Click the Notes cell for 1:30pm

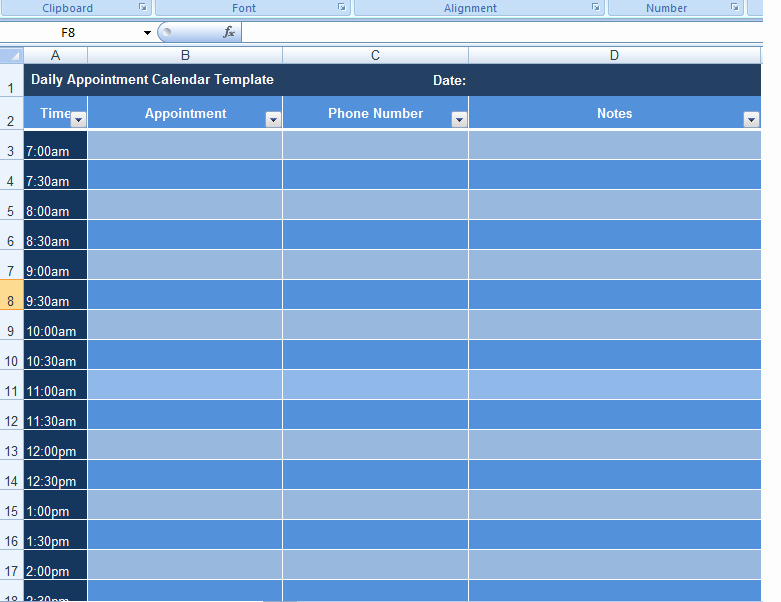click(x=615, y=535)
